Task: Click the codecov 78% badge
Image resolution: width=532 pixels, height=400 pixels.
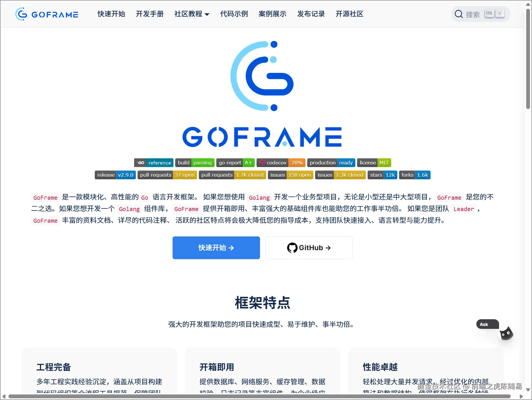Action: [281, 163]
